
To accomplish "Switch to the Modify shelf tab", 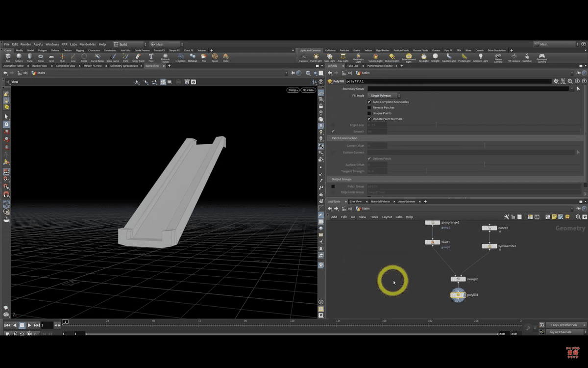I will [19, 50].
